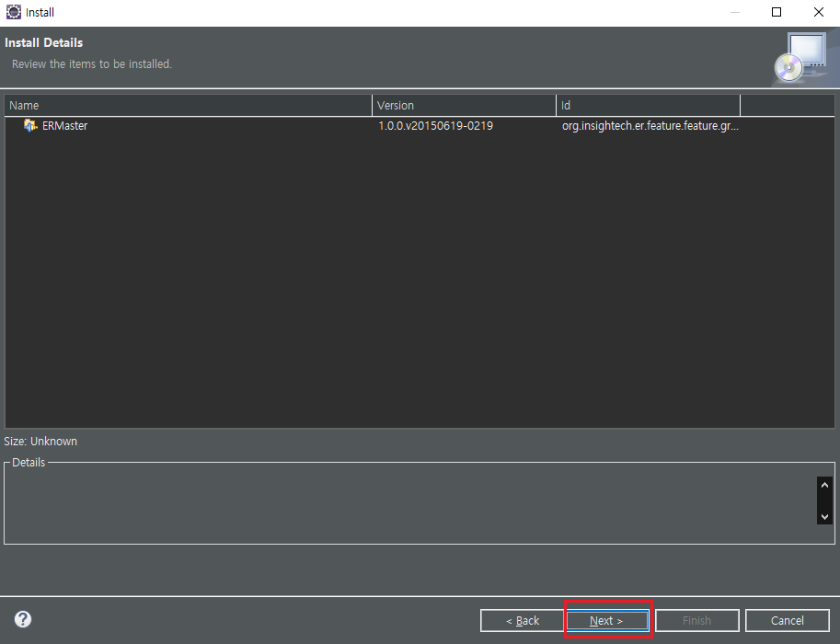Select the ERMaster row name
840x644 pixels.
click(x=64, y=126)
